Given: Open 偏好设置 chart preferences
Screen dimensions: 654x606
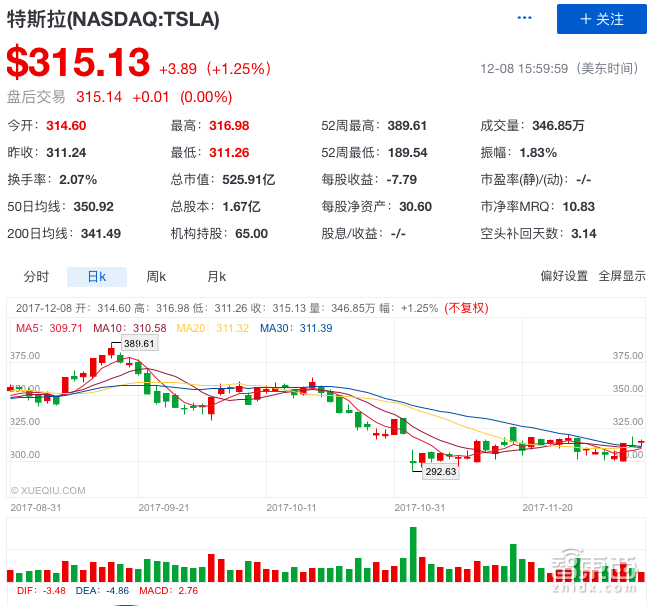Looking at the screenshot, I should pos(564,277).
